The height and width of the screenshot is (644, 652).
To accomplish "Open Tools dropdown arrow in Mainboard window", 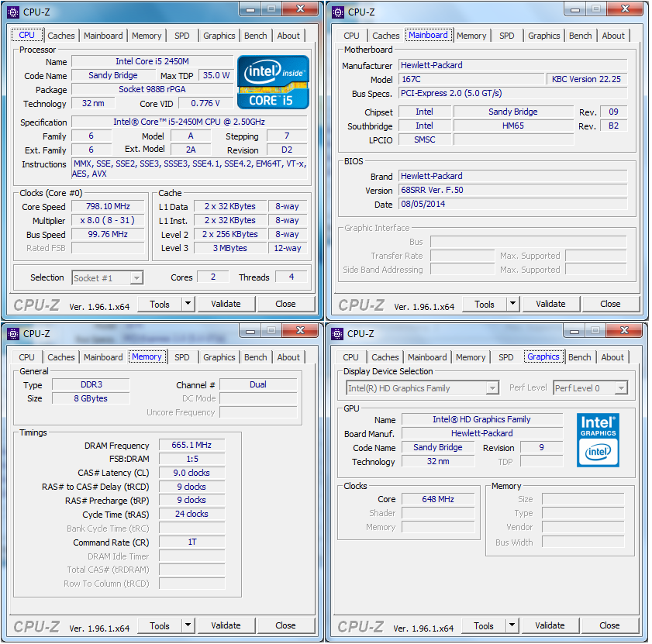I will (x=512, y=304).
